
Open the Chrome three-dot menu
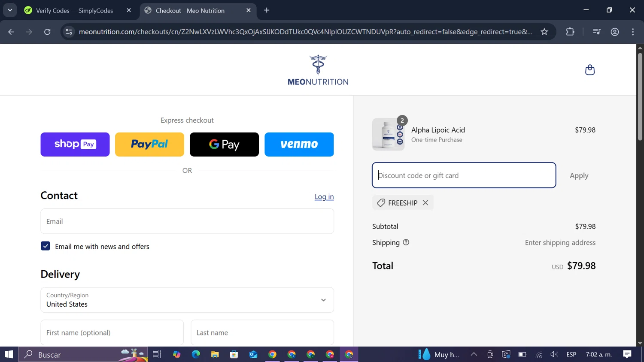[x=633, y=32]
